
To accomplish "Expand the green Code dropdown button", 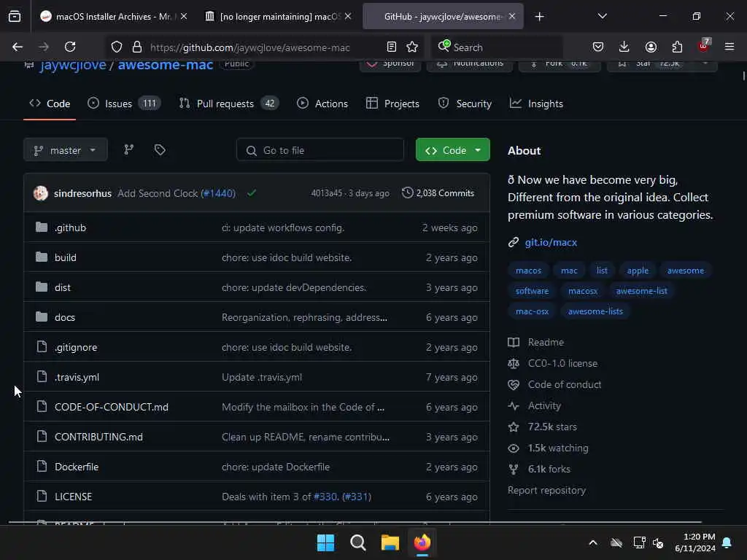I will (452, 150).
